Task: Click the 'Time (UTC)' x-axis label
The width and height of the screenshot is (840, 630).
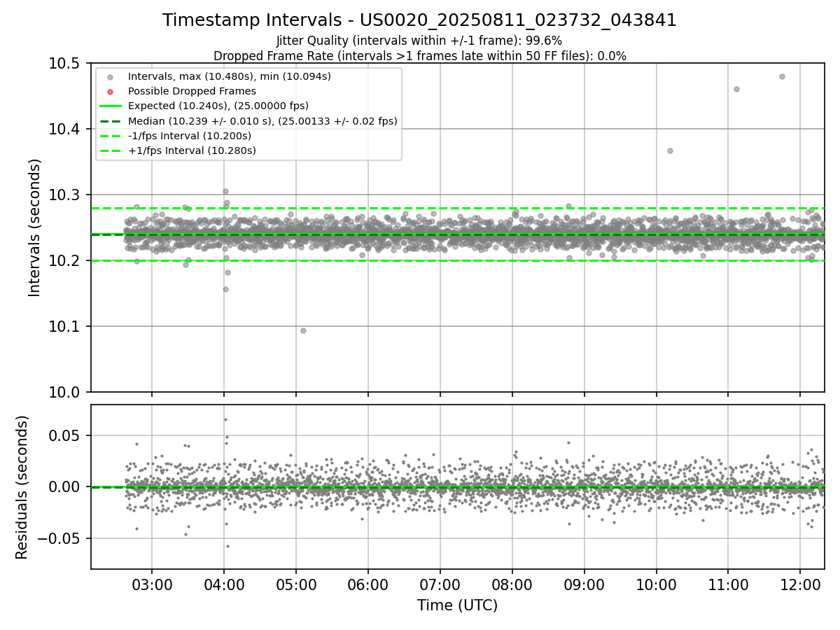Action: (x=458, y=605)
